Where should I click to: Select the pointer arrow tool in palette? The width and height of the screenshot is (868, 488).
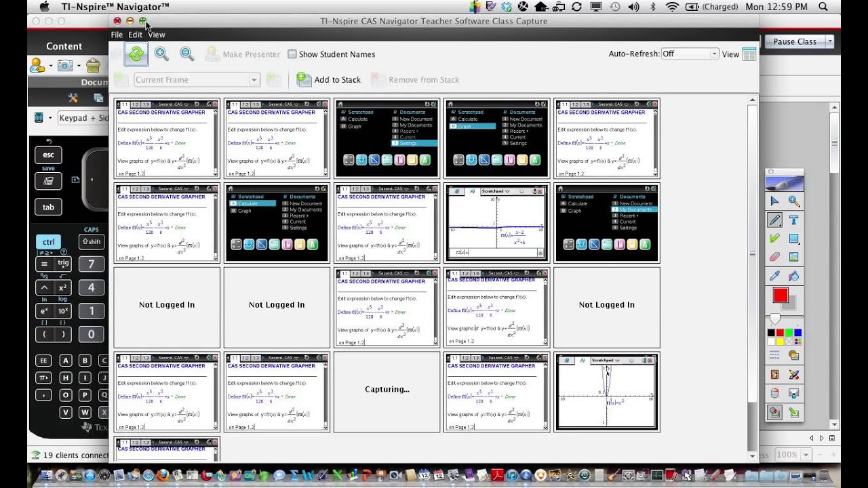tap(774, 201)
